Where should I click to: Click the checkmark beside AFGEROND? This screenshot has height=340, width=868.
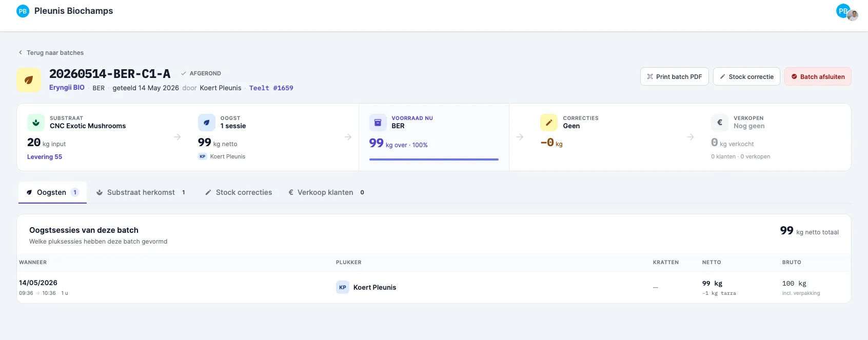coord(184,73)
